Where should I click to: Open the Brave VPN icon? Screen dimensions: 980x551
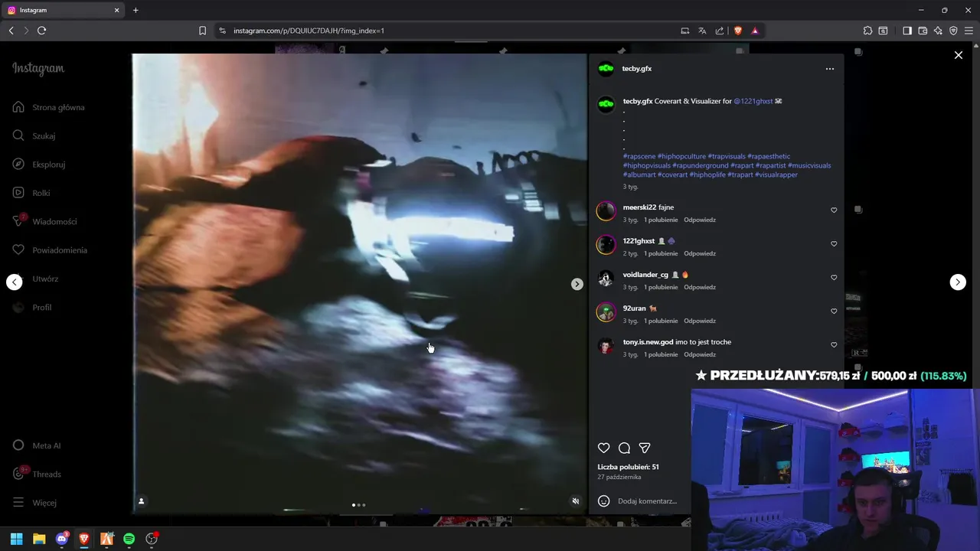tap(953, 31)
